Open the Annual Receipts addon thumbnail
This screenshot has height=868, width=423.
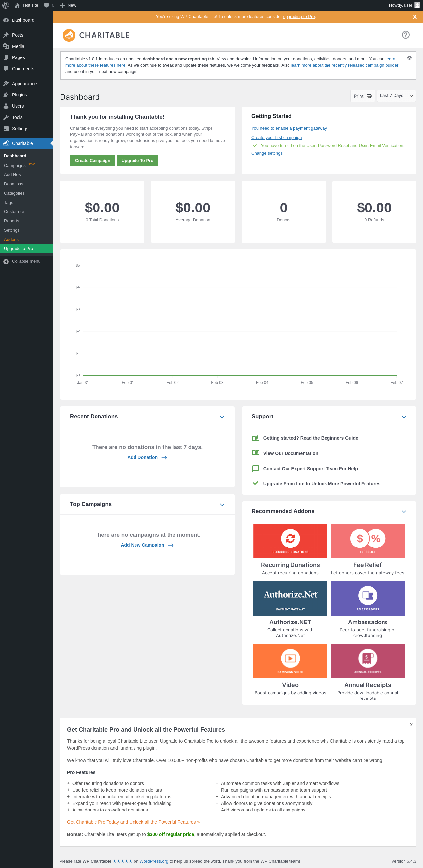click(367, 661)
